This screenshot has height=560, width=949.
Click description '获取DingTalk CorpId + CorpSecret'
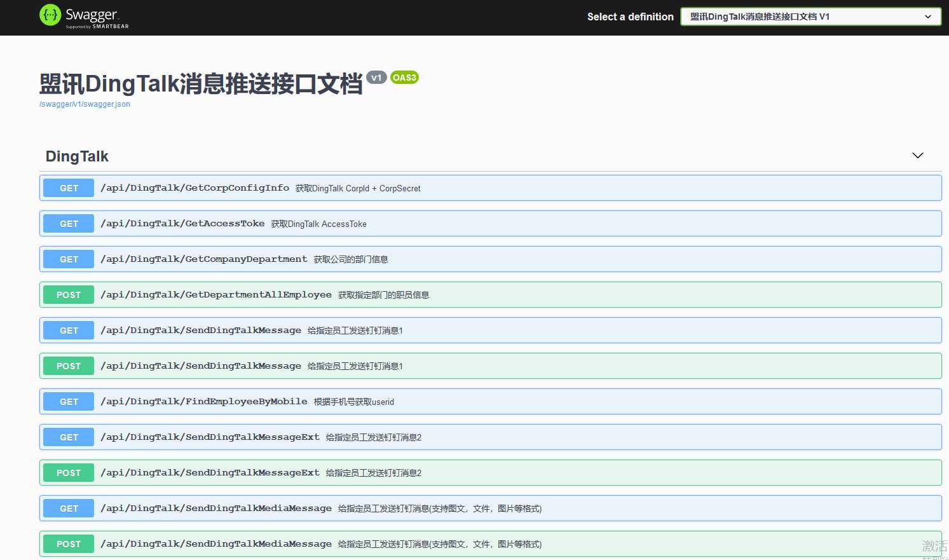[x=358, y=188]
